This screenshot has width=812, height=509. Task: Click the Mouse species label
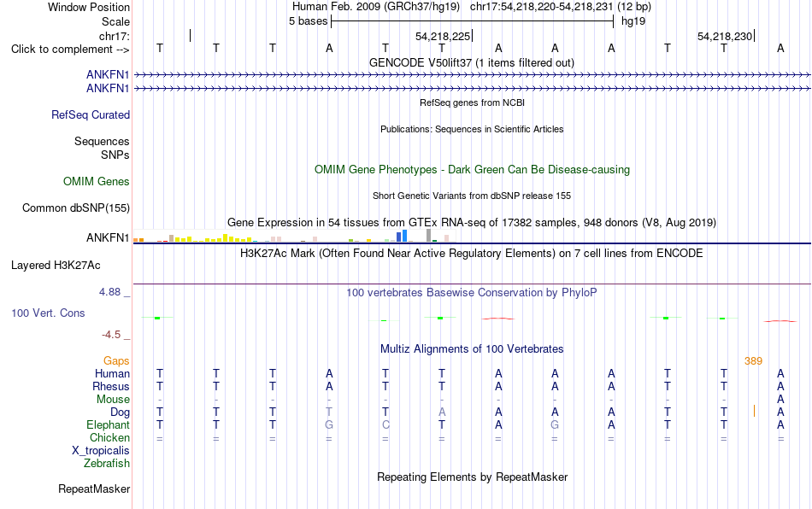(x=113, y=400)
